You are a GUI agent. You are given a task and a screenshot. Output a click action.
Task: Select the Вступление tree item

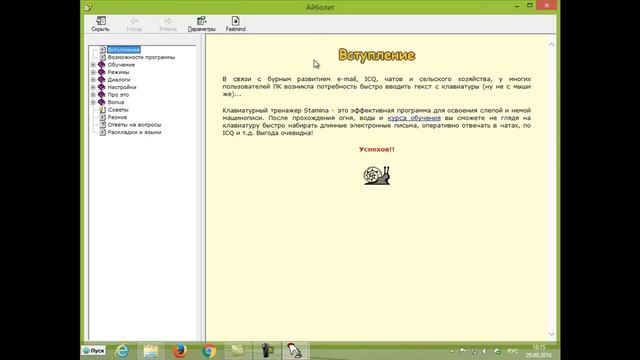point(124,50)
